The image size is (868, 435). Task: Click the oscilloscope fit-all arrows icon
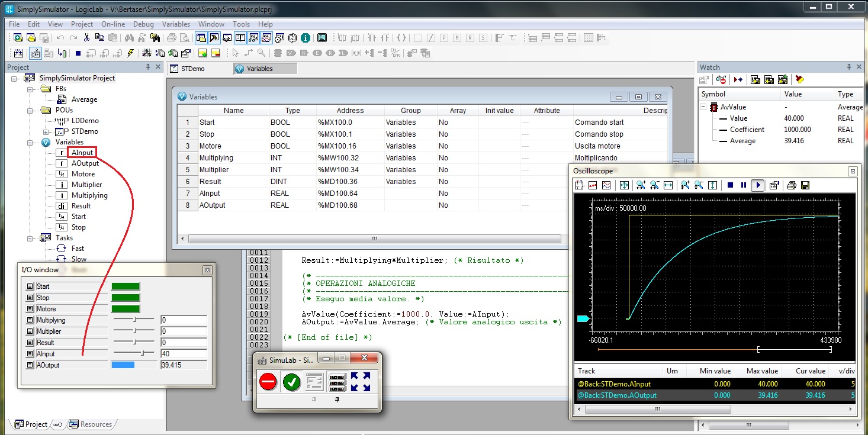(x=624, y=185)
